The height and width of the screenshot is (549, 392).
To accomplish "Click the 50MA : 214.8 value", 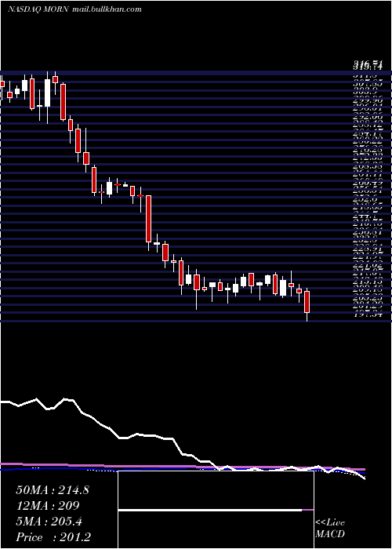I will [53, 490].
